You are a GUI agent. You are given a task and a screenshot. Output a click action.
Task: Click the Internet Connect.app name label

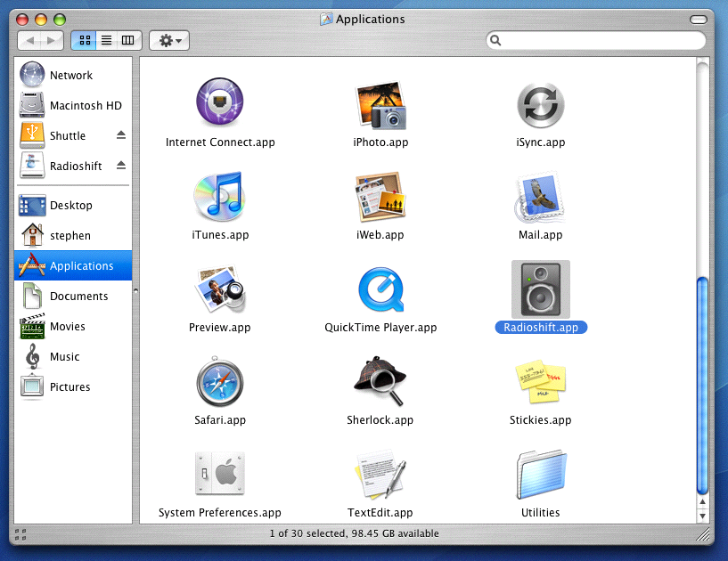220,142
